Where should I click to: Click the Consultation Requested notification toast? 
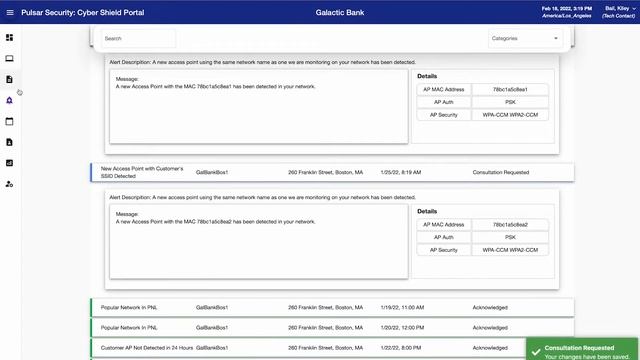point(582,349)
